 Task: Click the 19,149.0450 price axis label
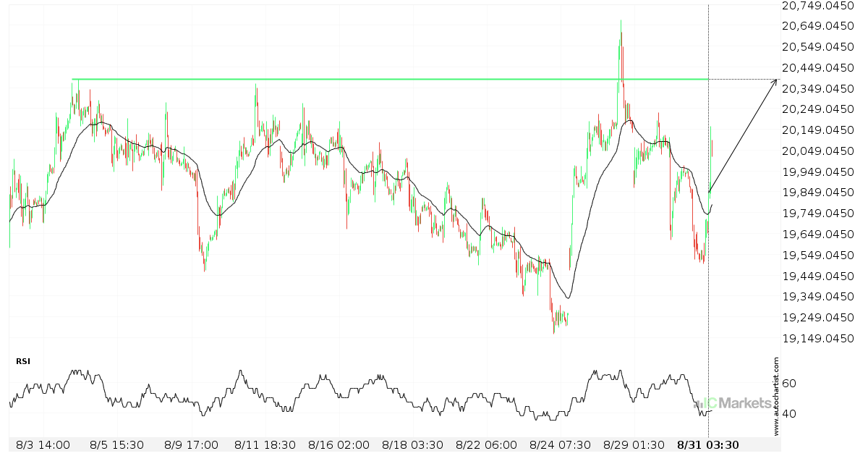click(x=820, y=339)
